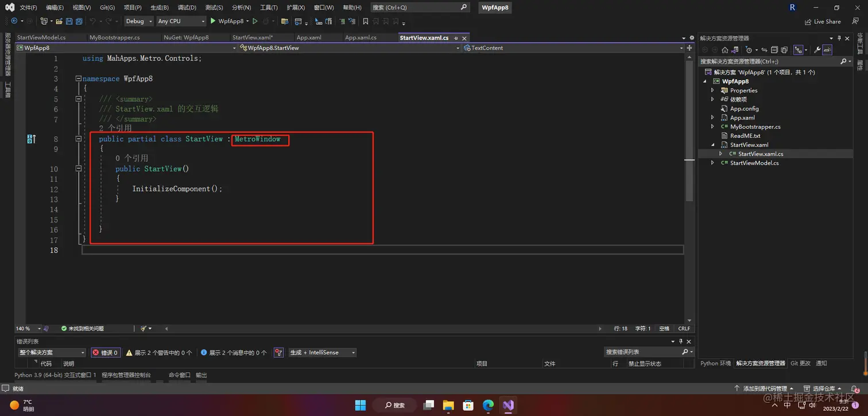Expand the Properties node in Solution Explorer
The image size is (868, 416).
pos(712,90)
